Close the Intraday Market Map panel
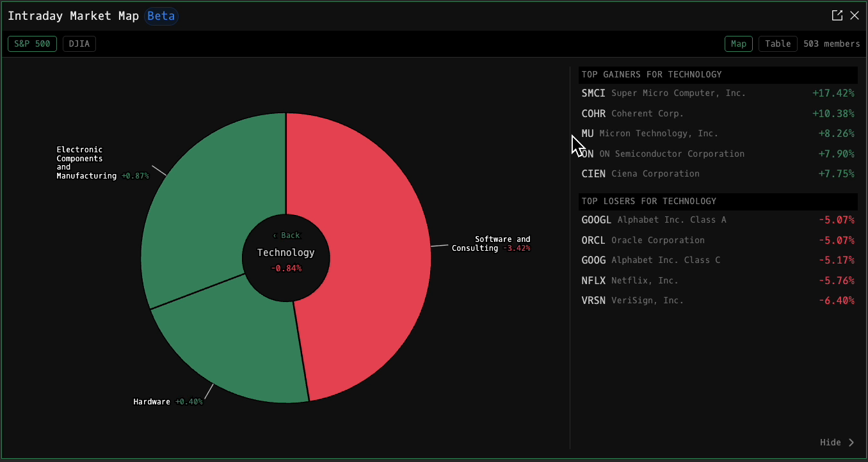This screenshot has width=868, height=462. [855, 15]
